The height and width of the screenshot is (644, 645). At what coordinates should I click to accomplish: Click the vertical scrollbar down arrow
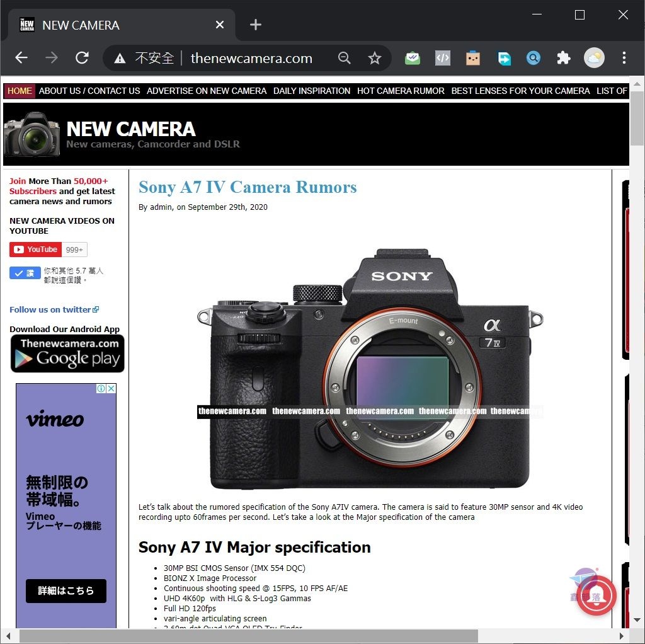(637, 620)
